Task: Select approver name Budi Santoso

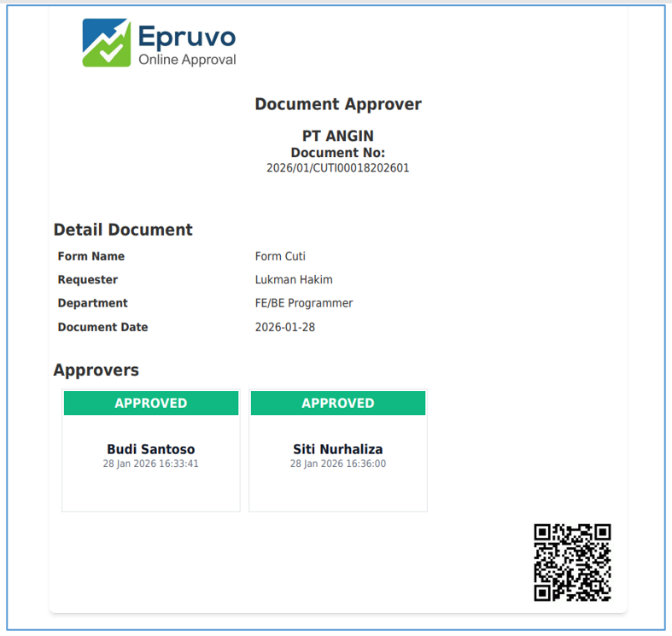Action: [x=151, y=449]
